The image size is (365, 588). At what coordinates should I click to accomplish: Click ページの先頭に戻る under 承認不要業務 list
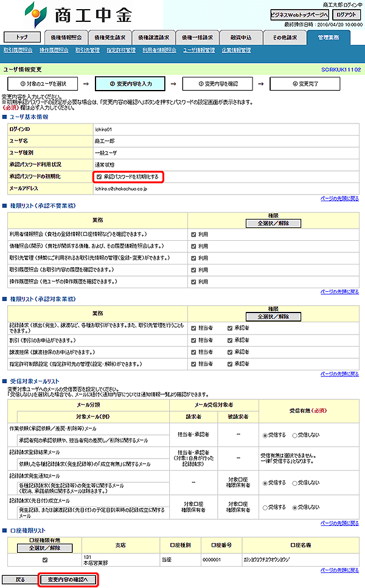[x=339, y=292]
